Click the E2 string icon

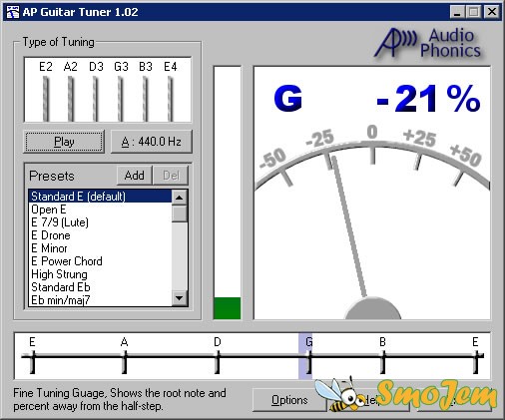(x=46, y=99)
